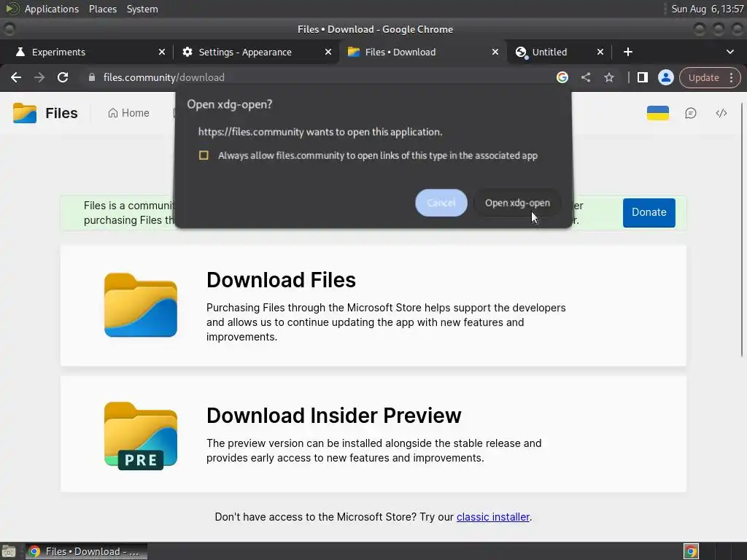Enable Always allow files.community checkbox

(x=204, y=155)
